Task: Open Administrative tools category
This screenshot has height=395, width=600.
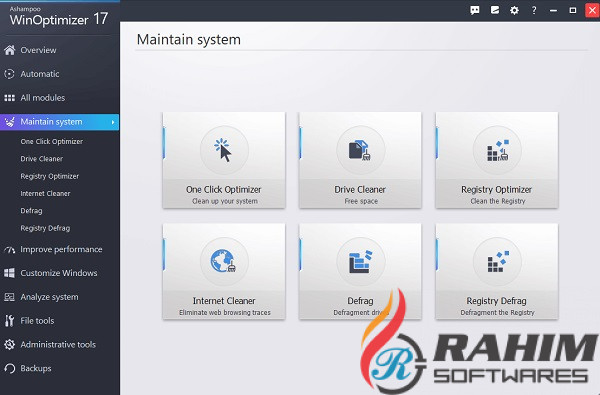Action: tap(58, 344)
